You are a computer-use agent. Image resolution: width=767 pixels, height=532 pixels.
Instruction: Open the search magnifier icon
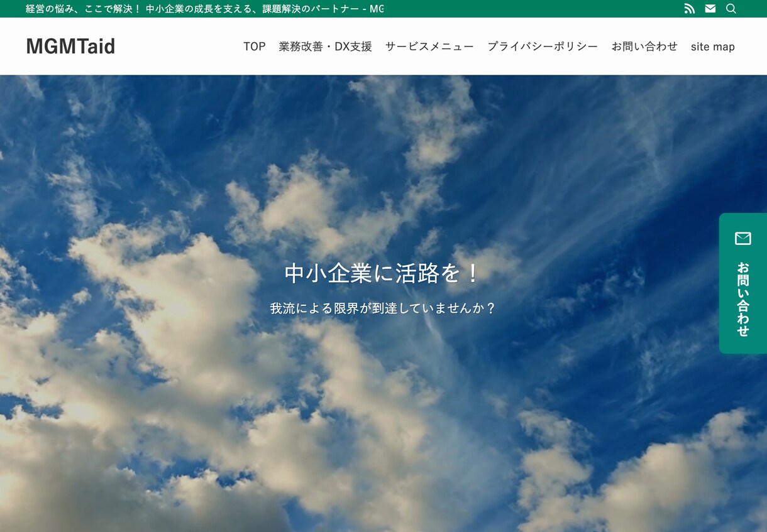pyautogui.click(x=731, y=9)
